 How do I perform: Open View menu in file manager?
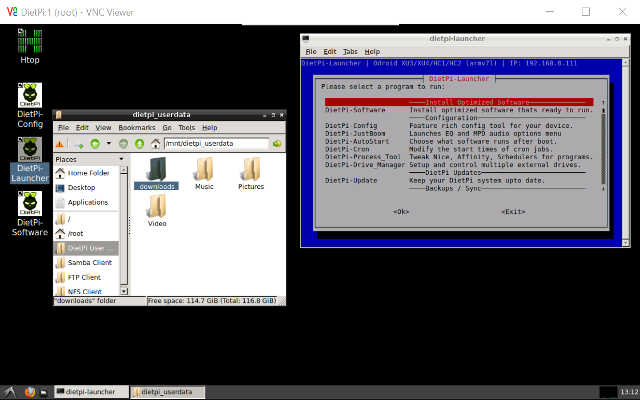coord(103,128)
